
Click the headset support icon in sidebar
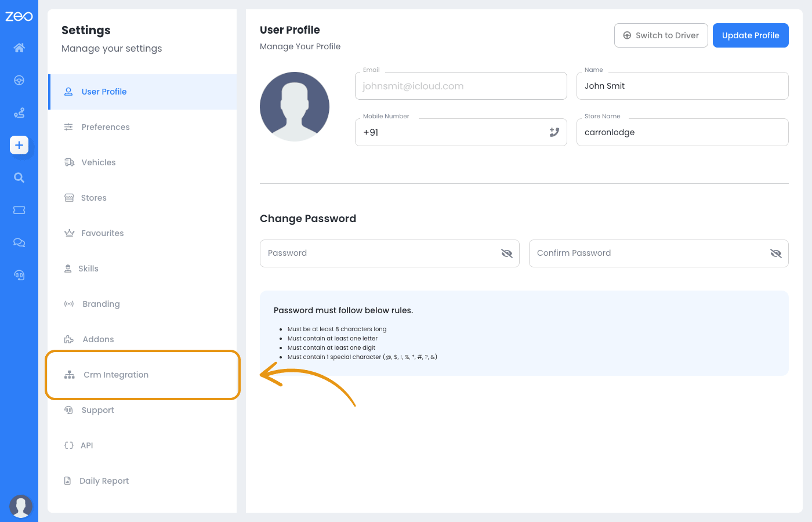pyautogui.click(x=19, y=275)
